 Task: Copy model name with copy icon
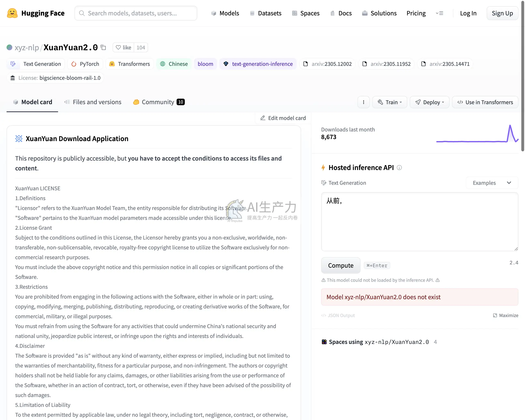click(103, 48)
